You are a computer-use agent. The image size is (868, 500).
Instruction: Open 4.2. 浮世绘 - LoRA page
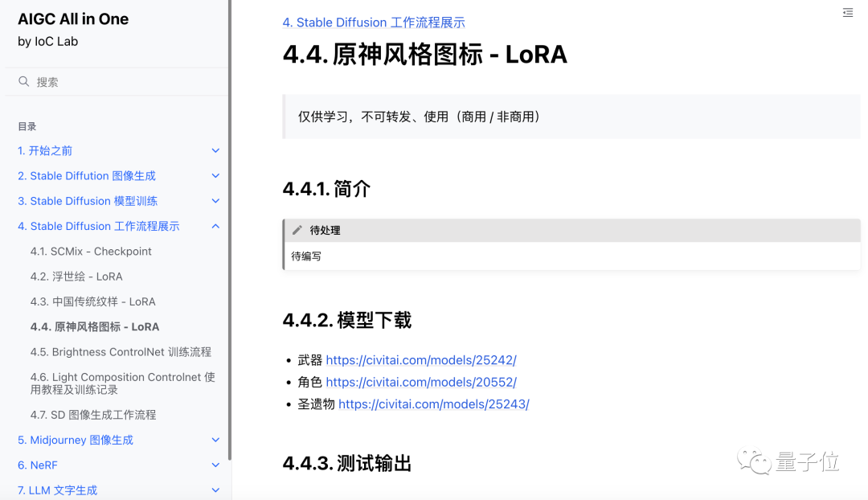click(x=76, y=277)
